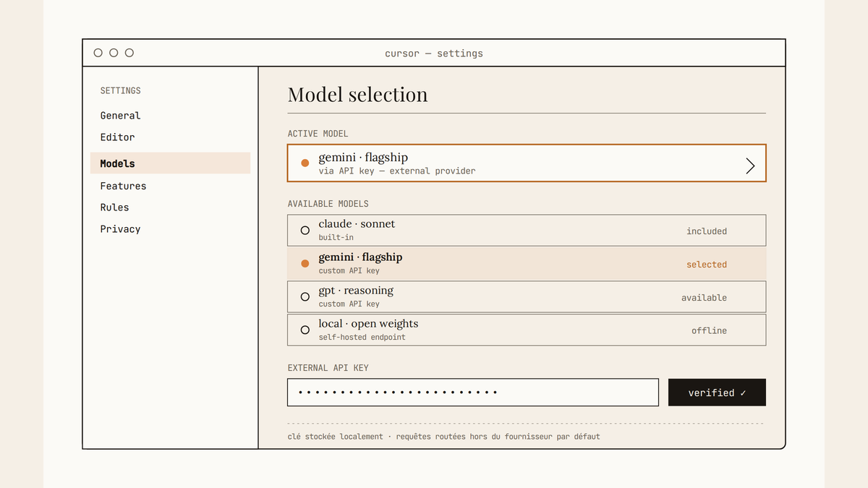Click the 'offline' status label

coord(709,330)
